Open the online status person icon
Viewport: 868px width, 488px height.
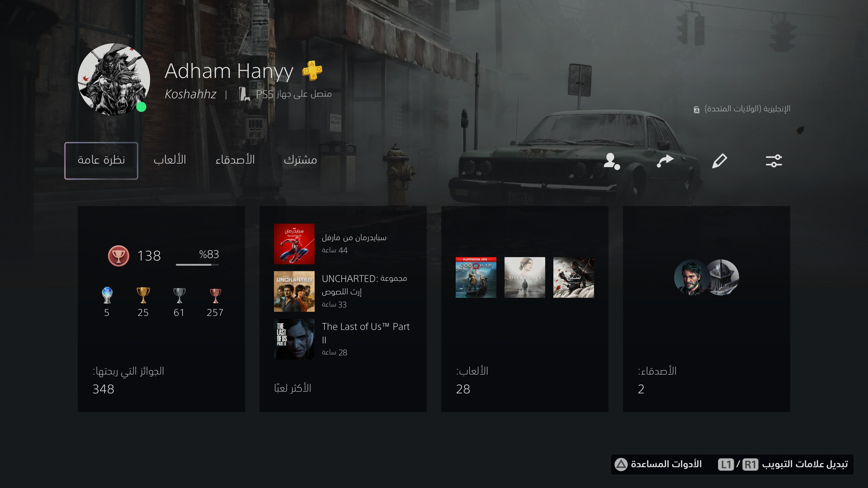point(612,161)
